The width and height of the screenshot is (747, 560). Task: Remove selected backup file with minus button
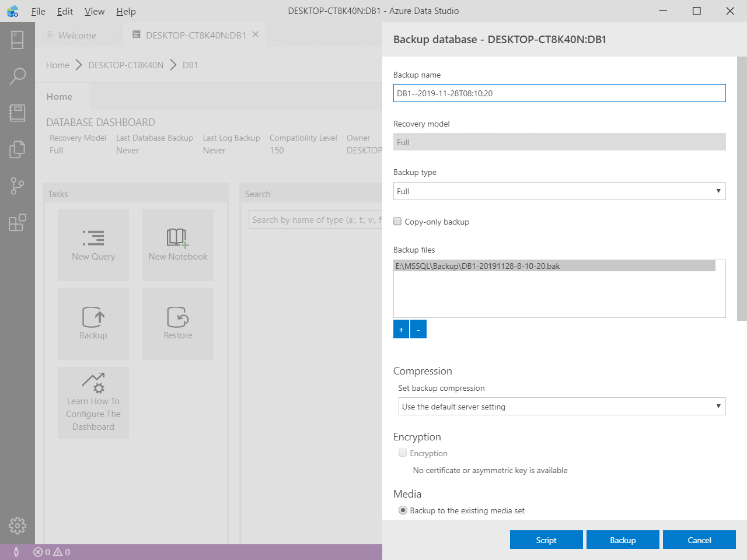click(x=418, y=329)
